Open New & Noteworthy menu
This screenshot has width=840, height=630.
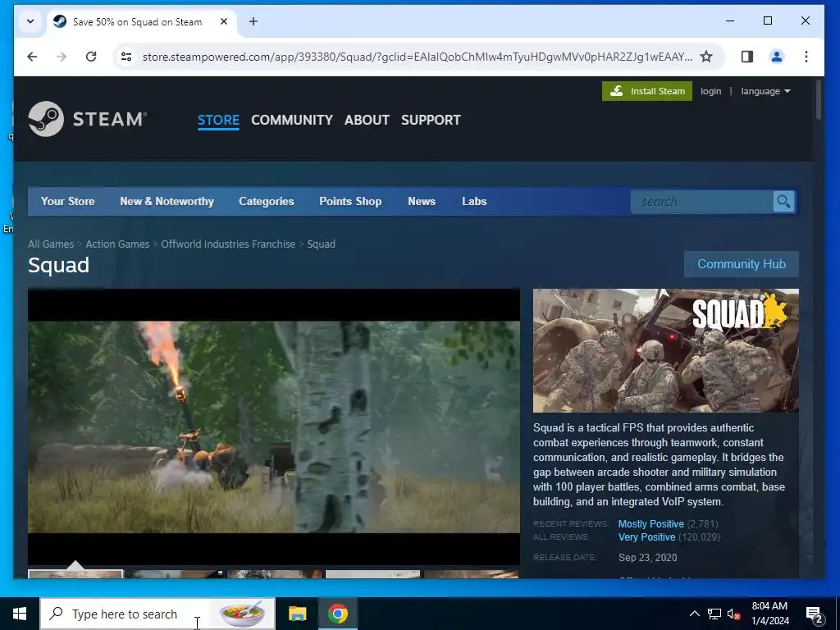pyautogui.click(x=167, y=202)
